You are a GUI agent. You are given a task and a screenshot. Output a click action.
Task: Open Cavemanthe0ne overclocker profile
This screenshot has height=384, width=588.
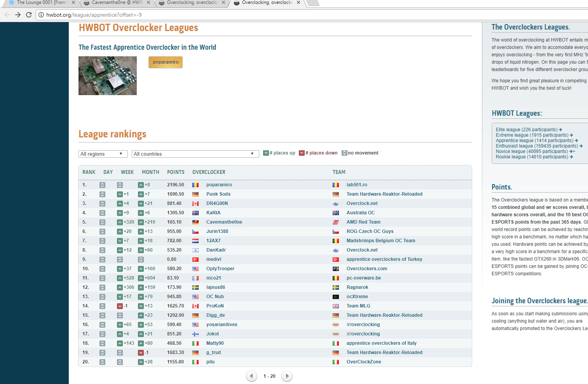[x=224, y=222]
